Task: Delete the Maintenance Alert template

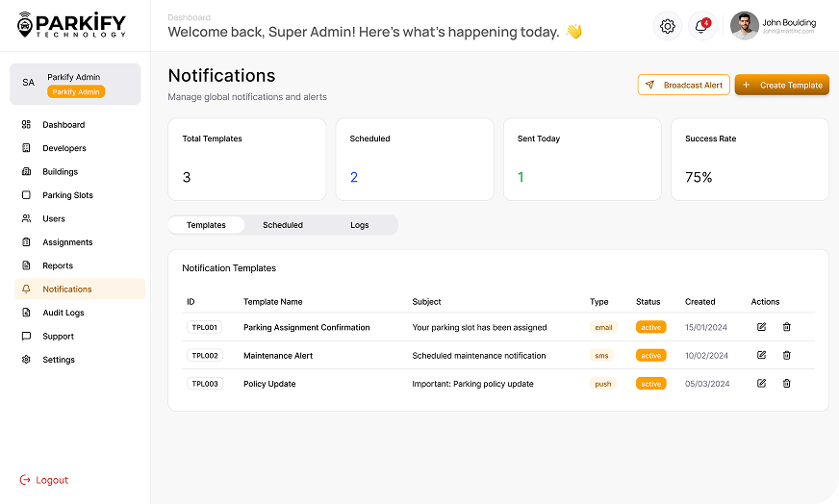Action: pos(786,355)
